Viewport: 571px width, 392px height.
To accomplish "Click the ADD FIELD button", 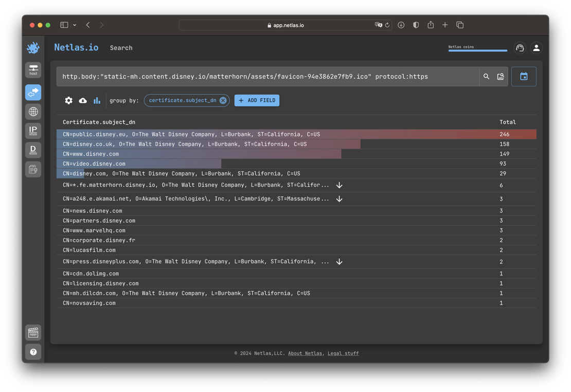I will (x=256, y=100).
